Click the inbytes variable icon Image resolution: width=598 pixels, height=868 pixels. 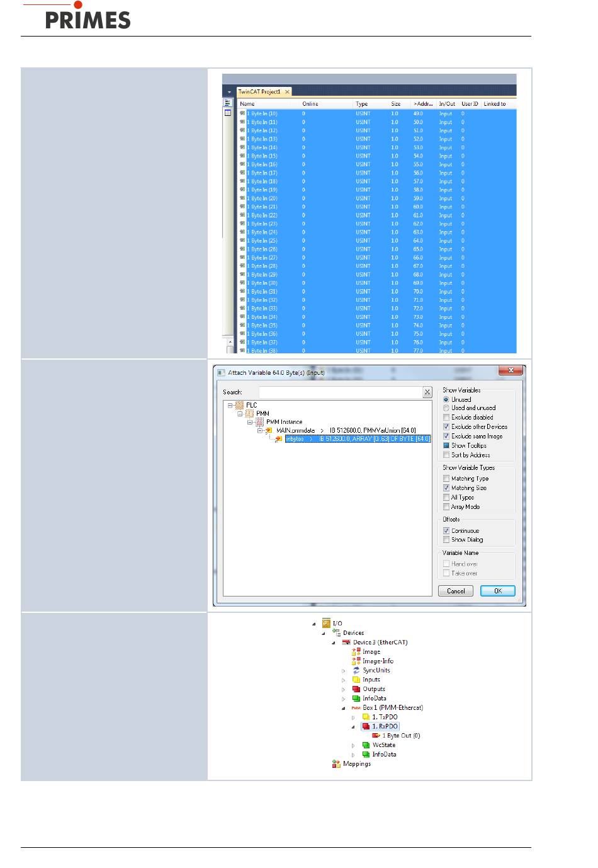coord(279,438)
